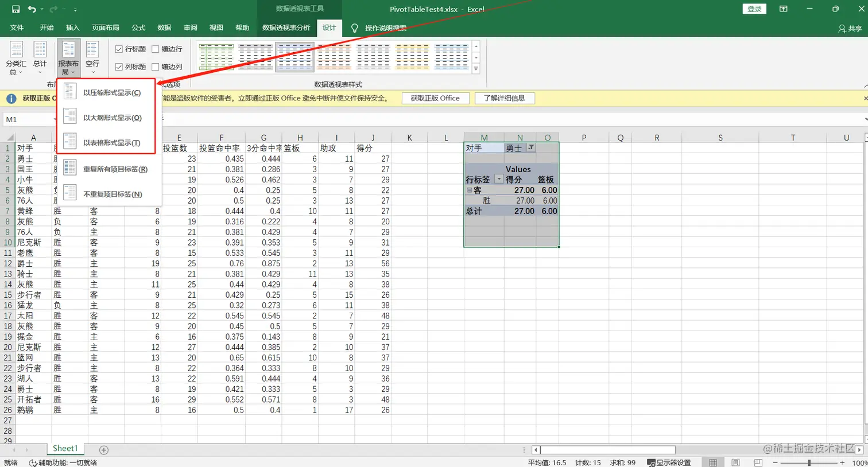Click Get genuine Office (获取正版 Office) button

click(x=435, y=98)
